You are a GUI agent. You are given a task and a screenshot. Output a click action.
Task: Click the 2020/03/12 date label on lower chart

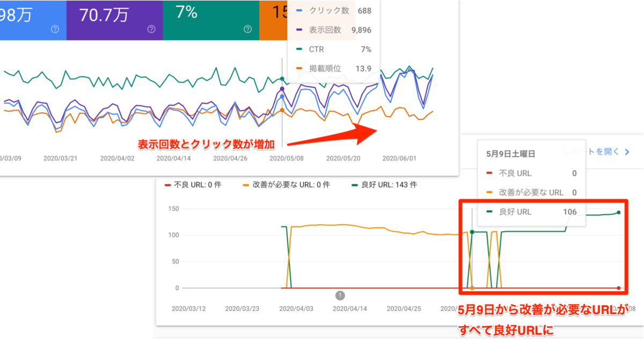(189, 309)
